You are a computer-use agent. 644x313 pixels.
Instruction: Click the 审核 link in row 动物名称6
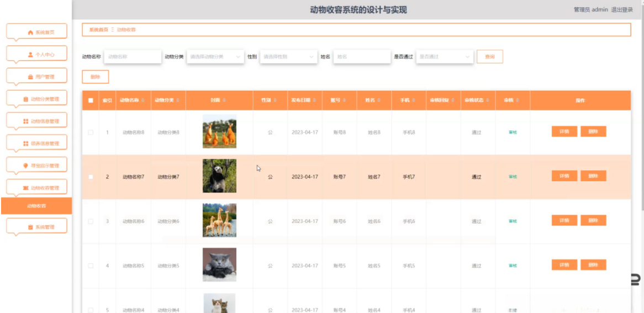[513, 221]
